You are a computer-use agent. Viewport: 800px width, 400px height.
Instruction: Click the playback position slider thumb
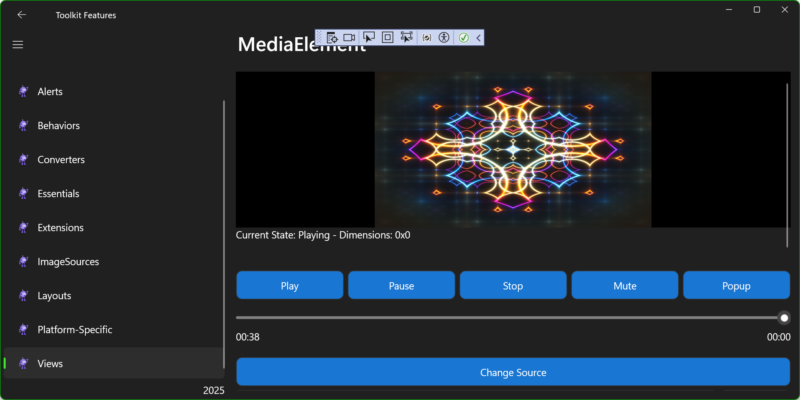(784, 318)
